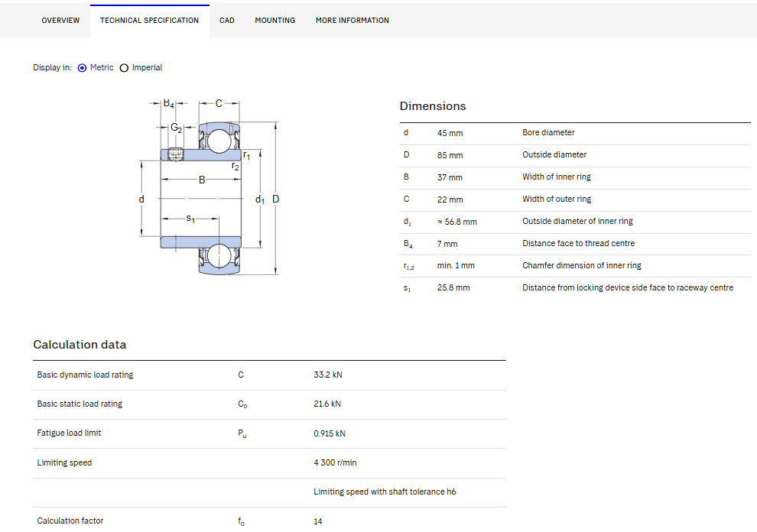
Task: Select the 7 mm thread centre value
Action: 447,244
